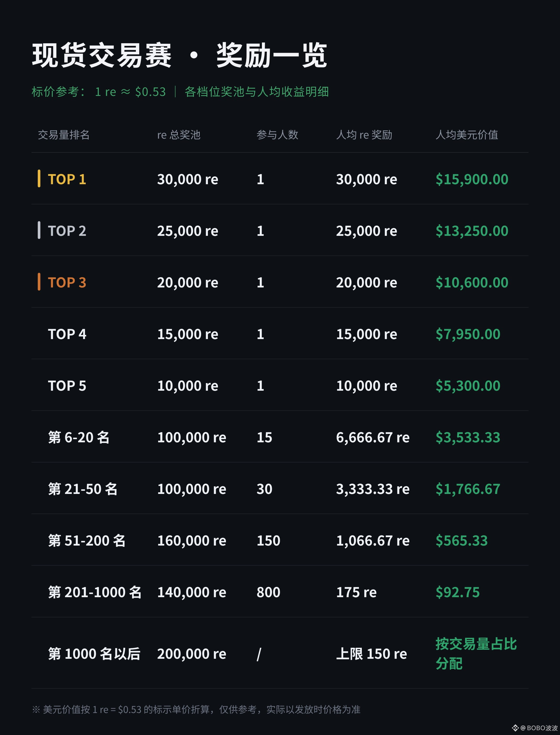Select the $565.33 value cell

[462, 540]
